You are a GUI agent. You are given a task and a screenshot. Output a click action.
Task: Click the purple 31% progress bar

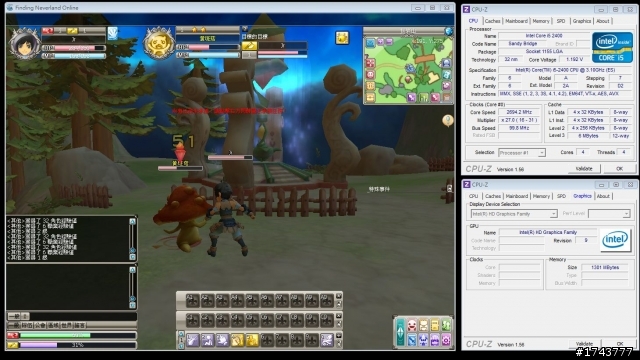pyautogui.click(x=78, y=345)
